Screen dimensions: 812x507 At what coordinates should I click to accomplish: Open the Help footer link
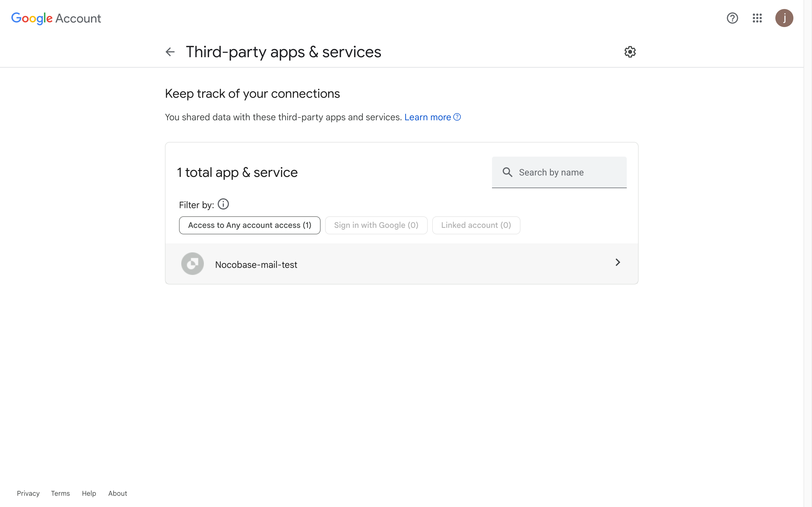click(89, 493)
